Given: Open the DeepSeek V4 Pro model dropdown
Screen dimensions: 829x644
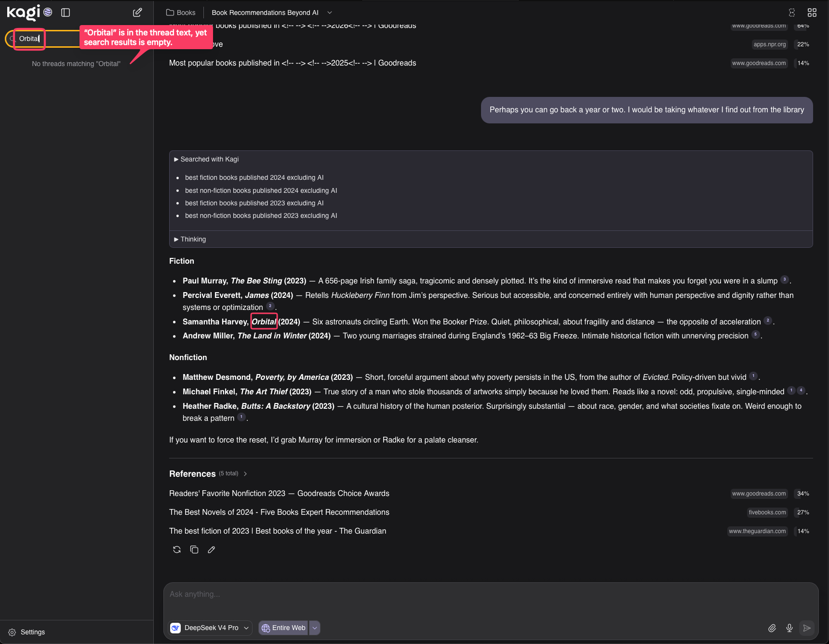Looking at the screenshot, I should (210, 628).
